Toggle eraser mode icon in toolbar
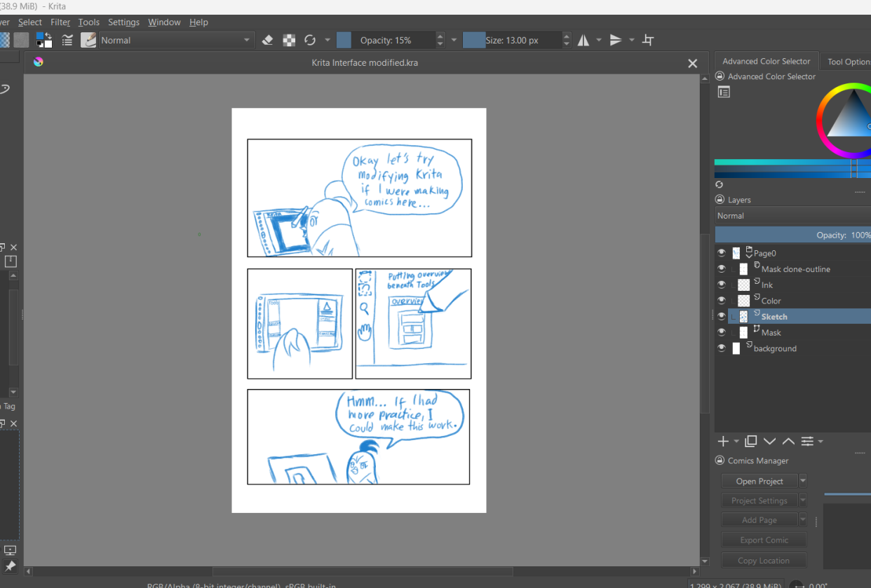 point(267,41)
